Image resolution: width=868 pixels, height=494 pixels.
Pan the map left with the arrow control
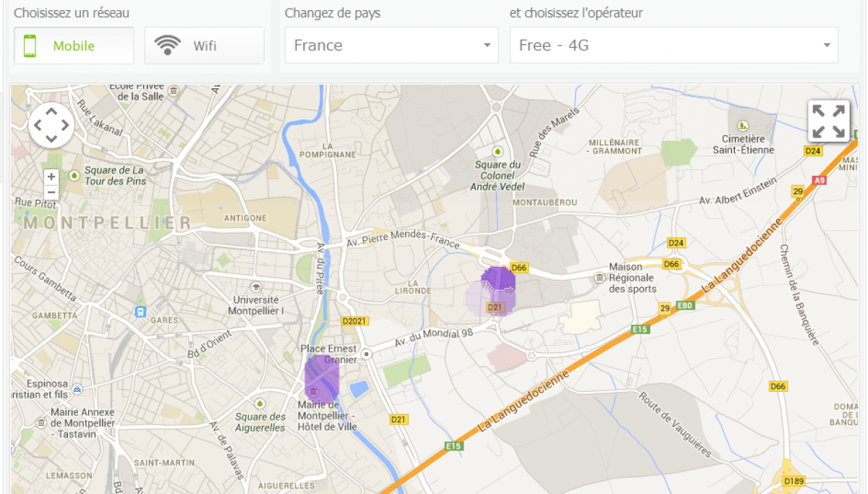(x=37, y=125)
